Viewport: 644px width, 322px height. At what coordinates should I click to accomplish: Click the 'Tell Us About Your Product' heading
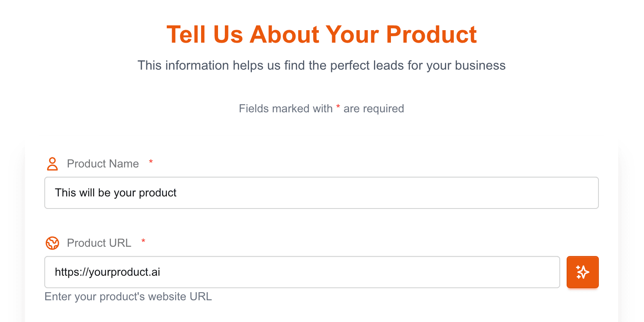(x=322, y=35)
